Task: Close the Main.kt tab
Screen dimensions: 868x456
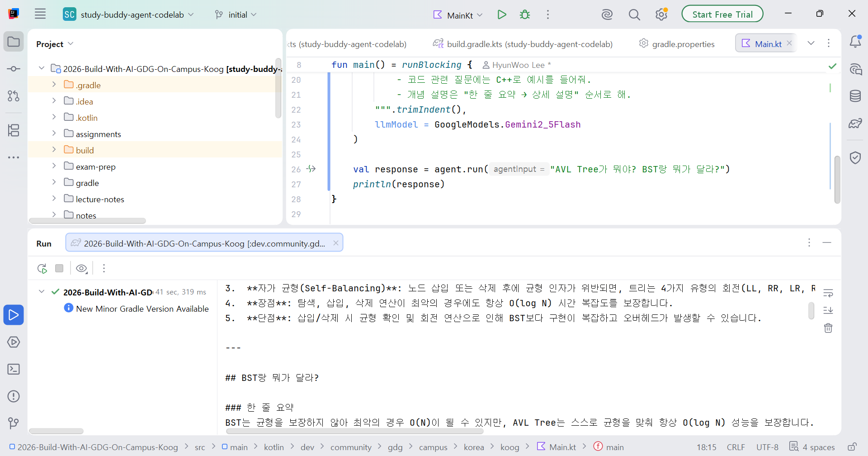Action: coord(789,43)
